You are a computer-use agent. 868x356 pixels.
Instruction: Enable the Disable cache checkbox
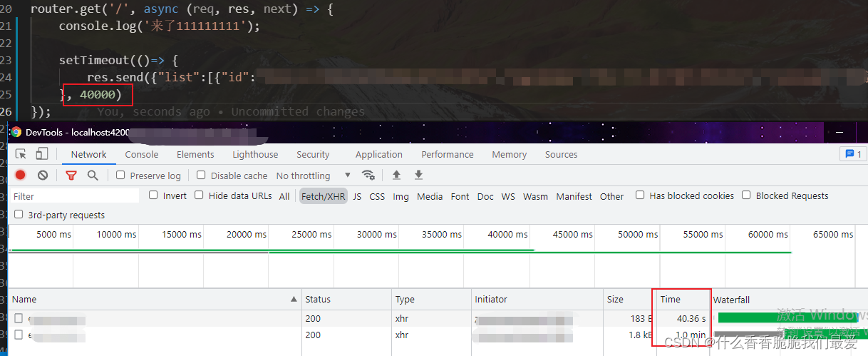coord(201,176)
